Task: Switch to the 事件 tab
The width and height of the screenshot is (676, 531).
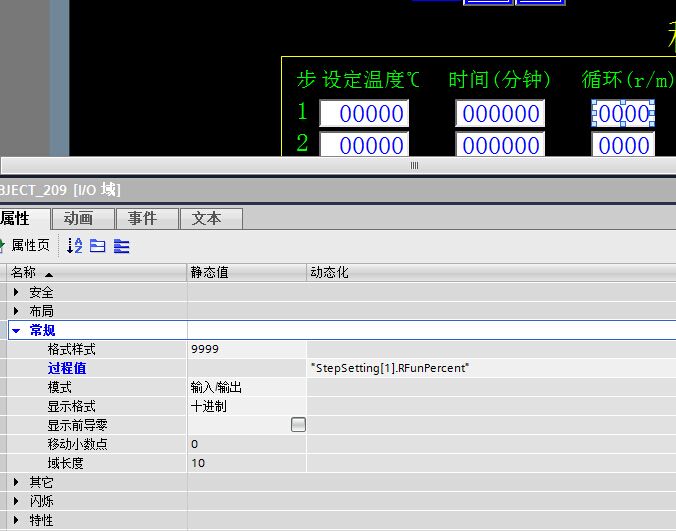Action: 147,219
